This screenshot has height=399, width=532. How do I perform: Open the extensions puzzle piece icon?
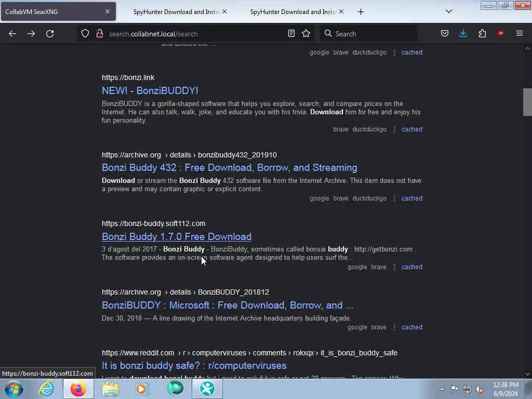tap(482, 33)
